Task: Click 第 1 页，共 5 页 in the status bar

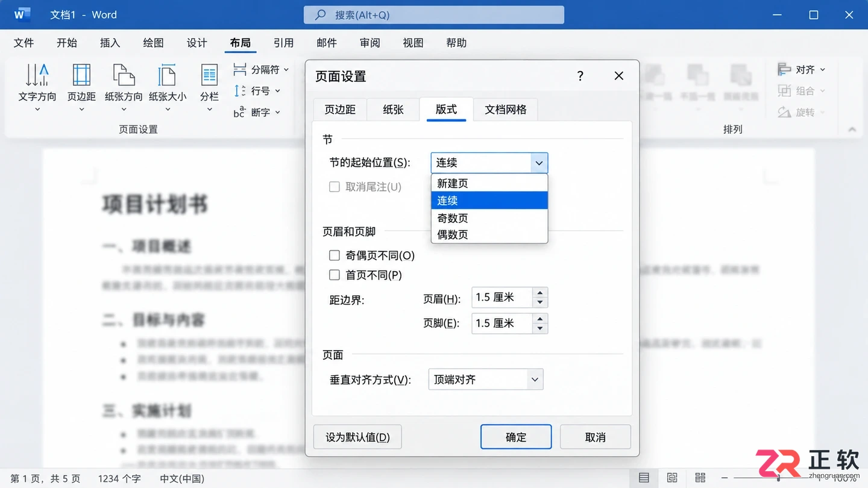Action: point(45,478)
